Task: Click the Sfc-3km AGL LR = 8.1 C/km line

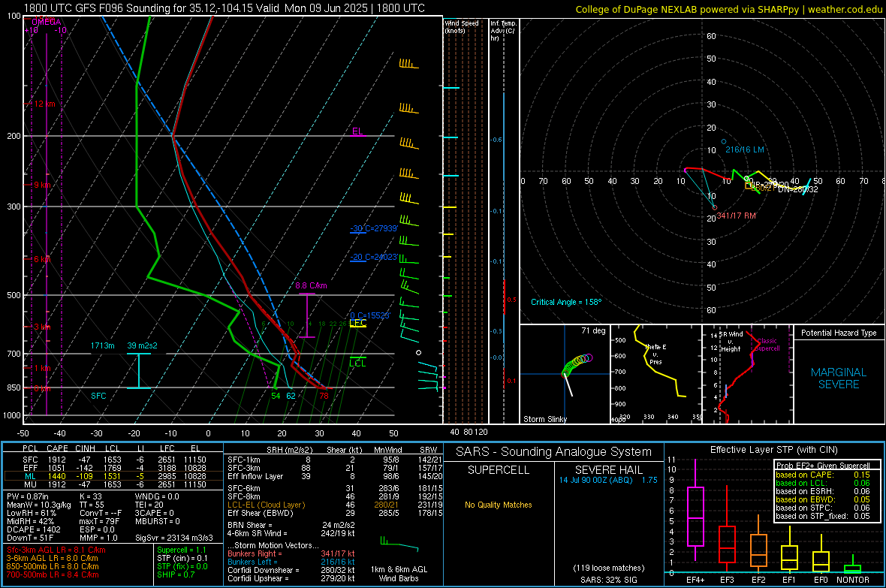Action: pos(56,550)
